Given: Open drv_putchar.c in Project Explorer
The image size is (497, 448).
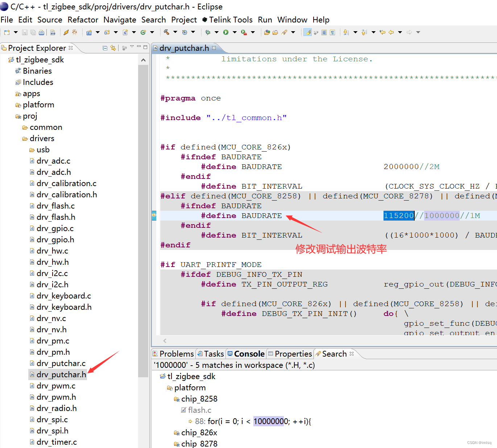Looking at the screenshot, I should 61,363.
